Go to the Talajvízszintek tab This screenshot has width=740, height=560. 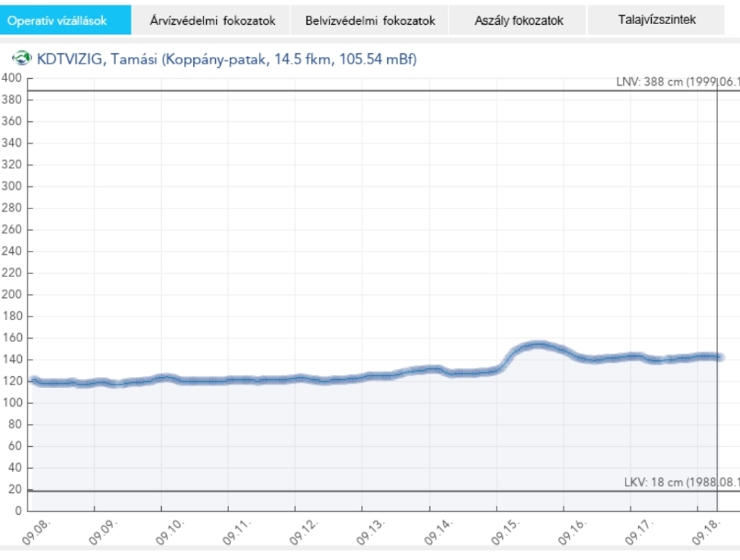(x=656, y=20)
